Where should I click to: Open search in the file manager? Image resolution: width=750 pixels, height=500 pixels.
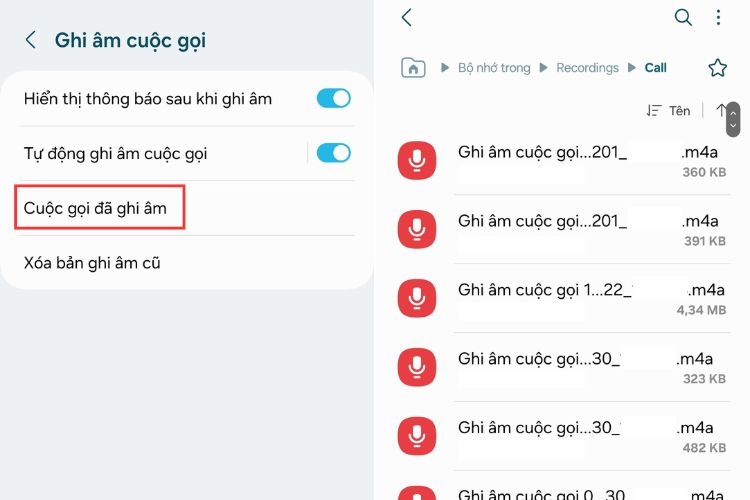[x=683, y=18]
